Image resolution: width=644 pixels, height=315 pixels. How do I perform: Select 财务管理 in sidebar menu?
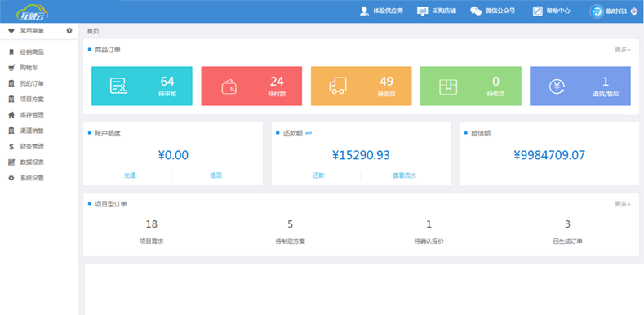click(x=32, y=147)
